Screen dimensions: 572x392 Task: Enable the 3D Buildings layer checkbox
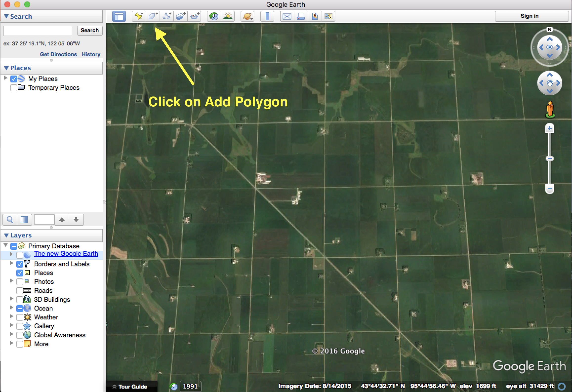(20, 299)
